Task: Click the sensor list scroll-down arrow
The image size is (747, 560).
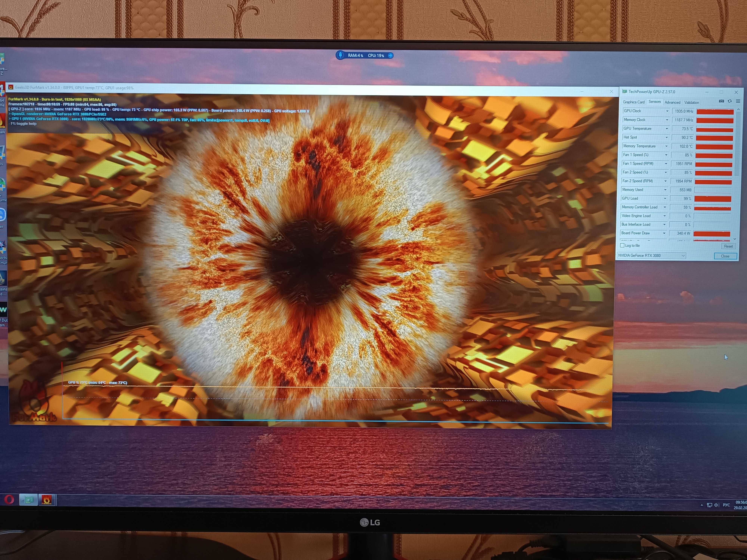Action: 735,239
